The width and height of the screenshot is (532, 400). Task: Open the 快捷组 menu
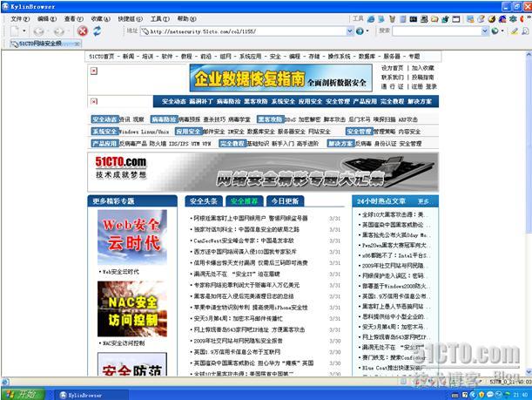pyautogui.click(x=130, y=18)
